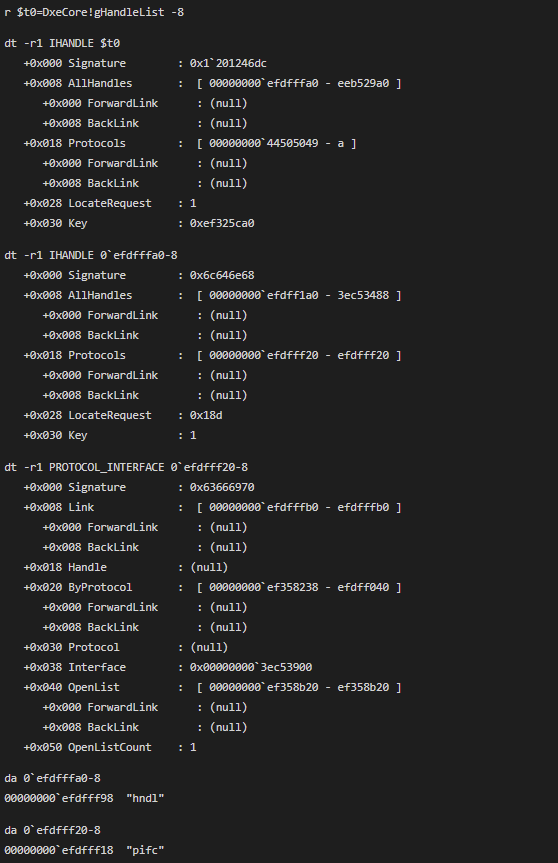Select the PROTOCOL_INTERFACE dt command line
The height and width of the screenshot is (863, 558).
pos(126,467)
